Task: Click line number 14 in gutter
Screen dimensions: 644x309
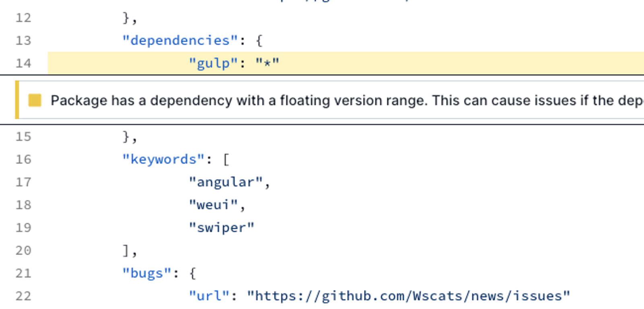Action: coord(23,63)
